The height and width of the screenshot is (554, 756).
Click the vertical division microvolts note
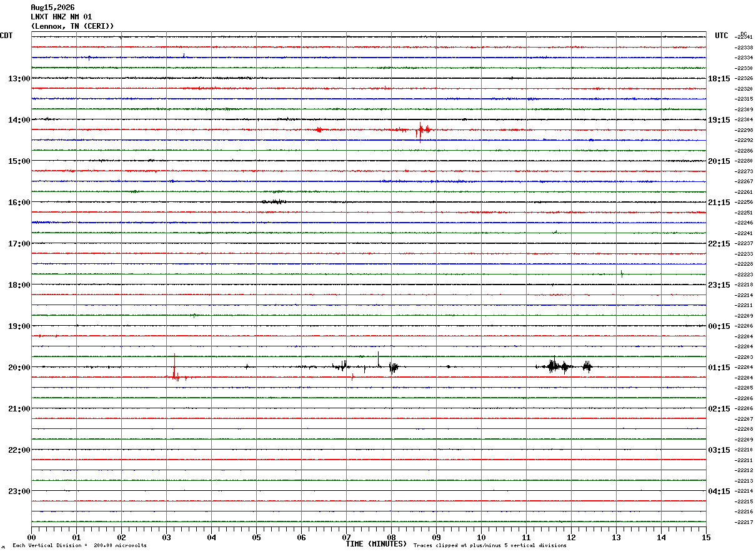[x=79, y=546]
